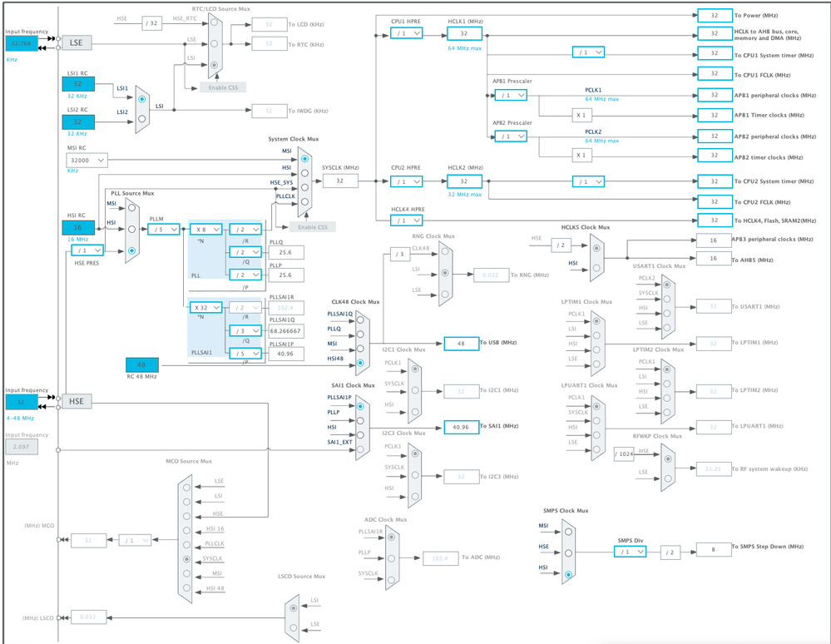
Task: Open the PLLM divider dropdown
Action: coord(163,229)
